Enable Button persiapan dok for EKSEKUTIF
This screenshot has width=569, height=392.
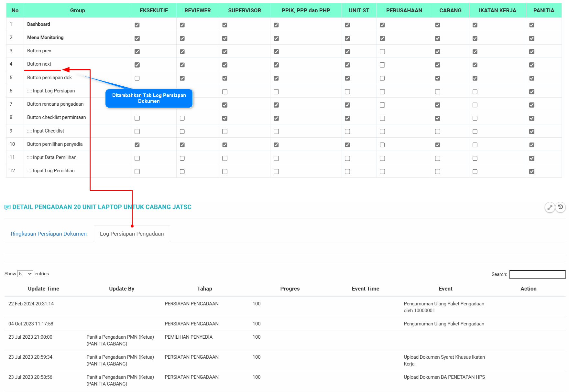tap(137, 78)
